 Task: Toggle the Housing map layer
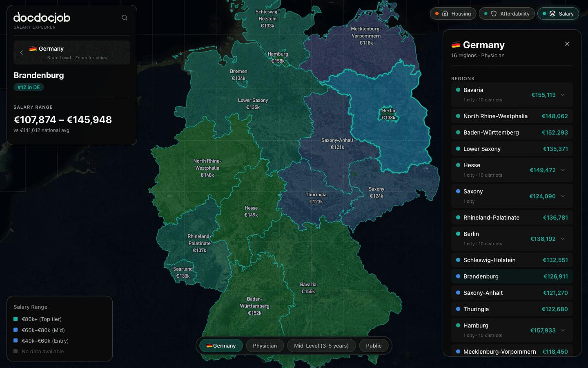453,13
